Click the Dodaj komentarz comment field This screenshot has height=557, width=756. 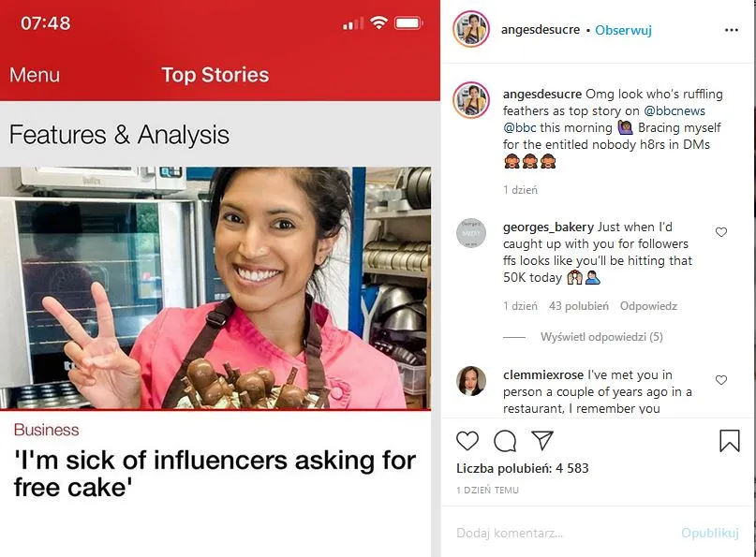(564, 533)
